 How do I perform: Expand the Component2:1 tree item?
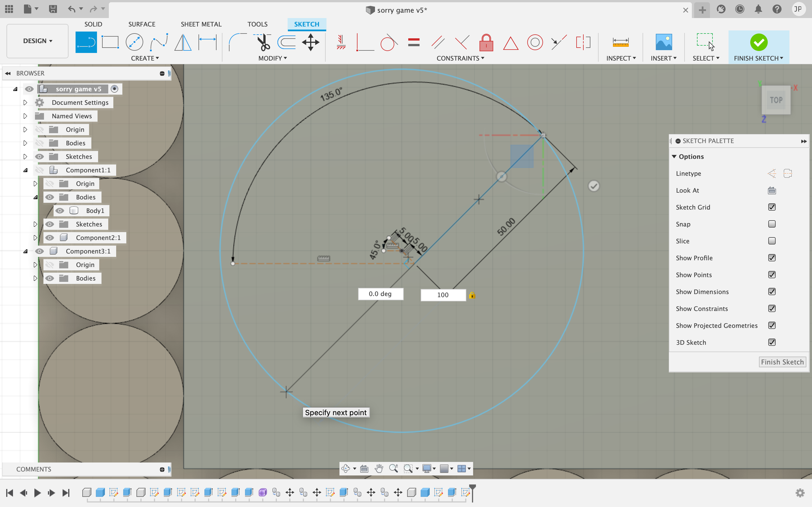(x=34, y=237)
